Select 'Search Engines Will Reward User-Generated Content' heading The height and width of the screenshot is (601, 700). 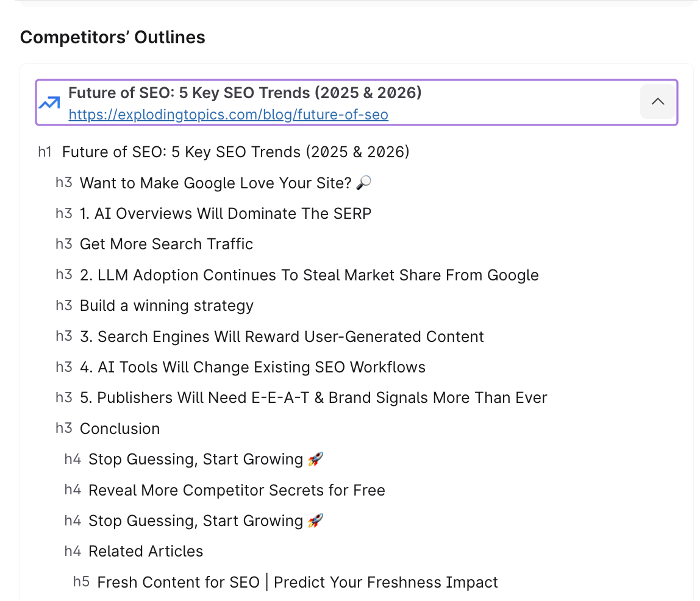(282, 336)
